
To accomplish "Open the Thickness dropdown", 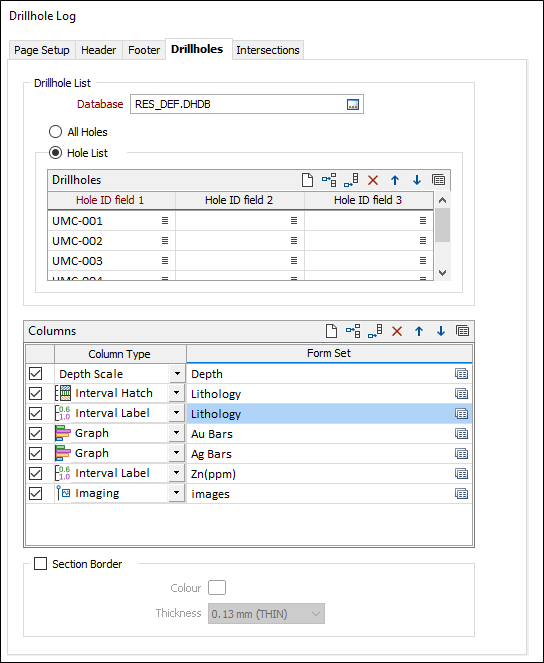I will (266, 614).
